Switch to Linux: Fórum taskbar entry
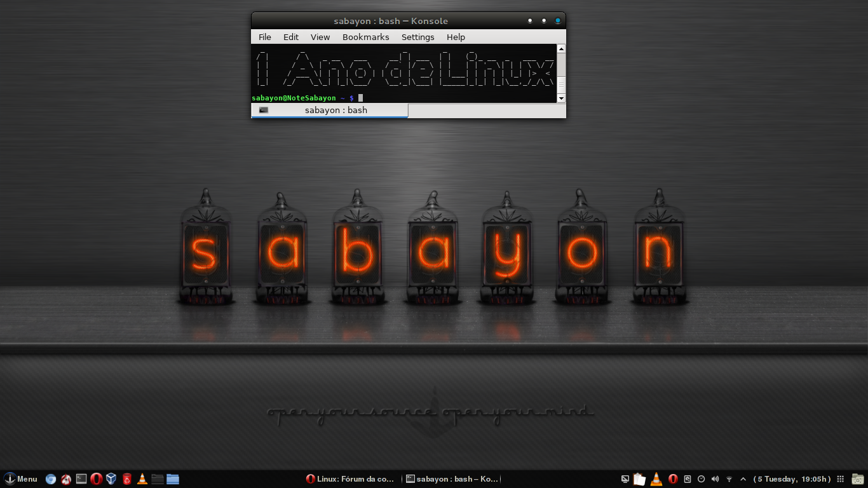The image size is (868, 488). tap(351, 479)
